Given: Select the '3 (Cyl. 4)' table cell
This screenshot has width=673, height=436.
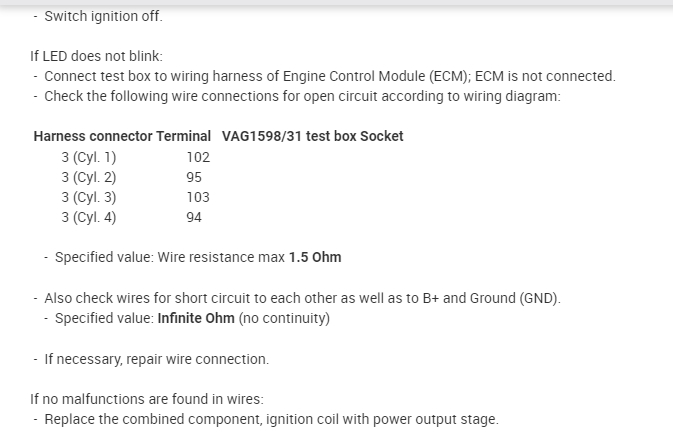Looking at the screenshot, I should pyautogui.click(x=89, y=217).
